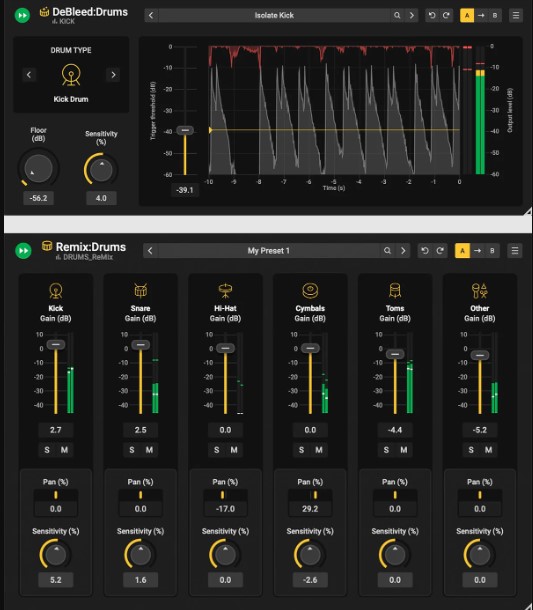Open hamburger menu in DeBleed:Drums
This screenshot has width=533, height=610.
(x=516, y=16)
